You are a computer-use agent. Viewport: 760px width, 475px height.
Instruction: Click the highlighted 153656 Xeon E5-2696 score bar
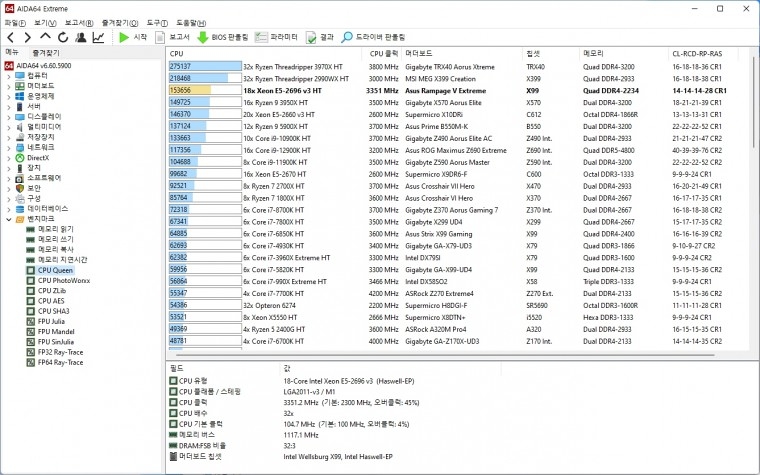tap(205, 90)
